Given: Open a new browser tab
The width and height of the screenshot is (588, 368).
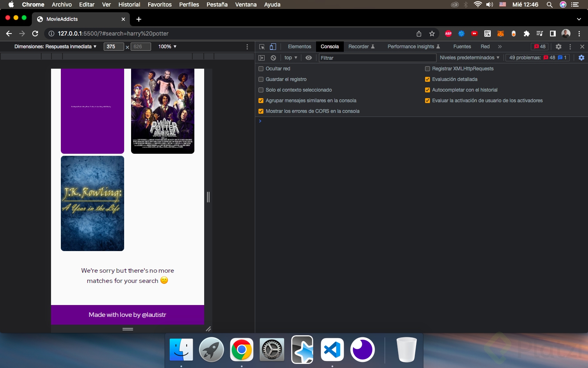Looking at the screenshot, I should [139, 19].
